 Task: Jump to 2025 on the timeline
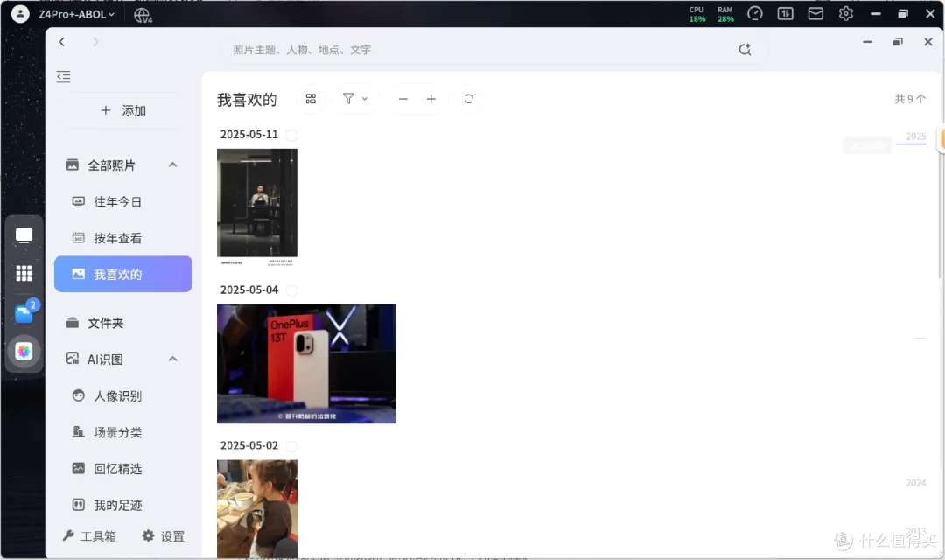(915, 136)
